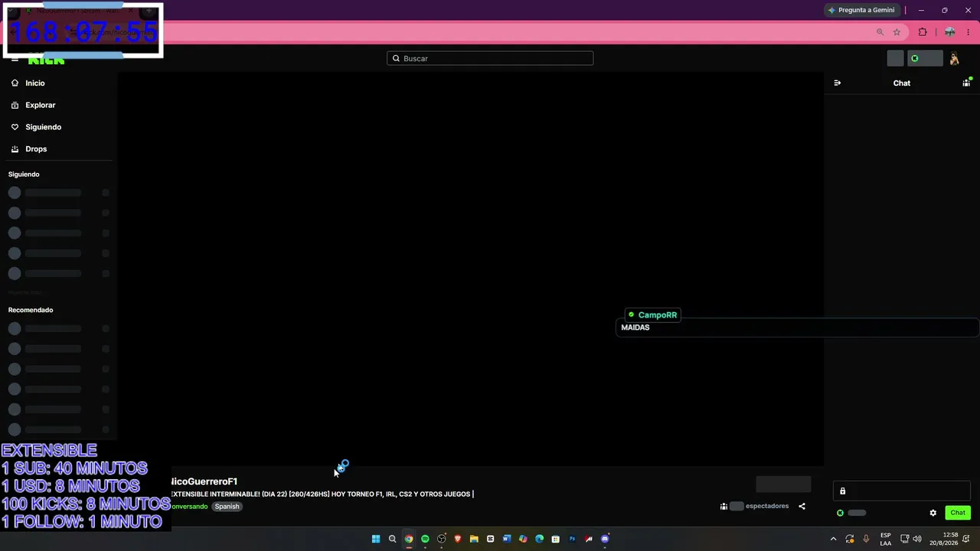Select the Spanish language tag
The height and width of the screenshot is (551, 980).
(227, 507)
